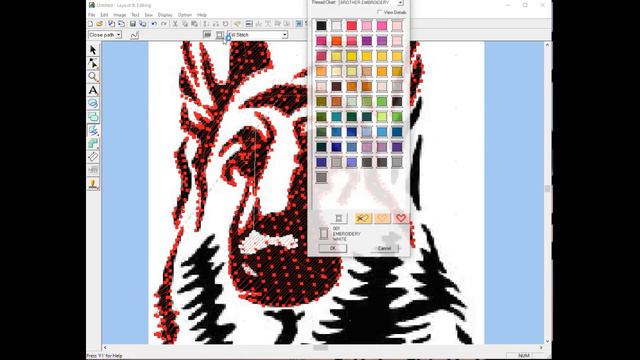The image size is (640, 360).
Task: Click the rotate icon in toolbar
Action: pyautogui.click(x=225, y=24)
